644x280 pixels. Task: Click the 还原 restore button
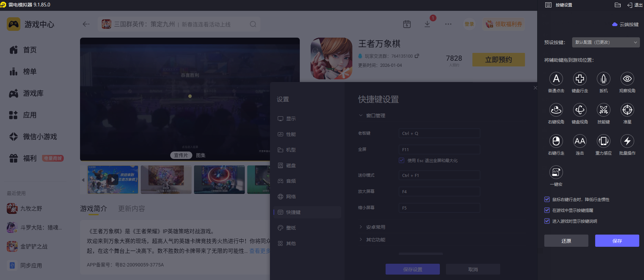click(566, 241)
